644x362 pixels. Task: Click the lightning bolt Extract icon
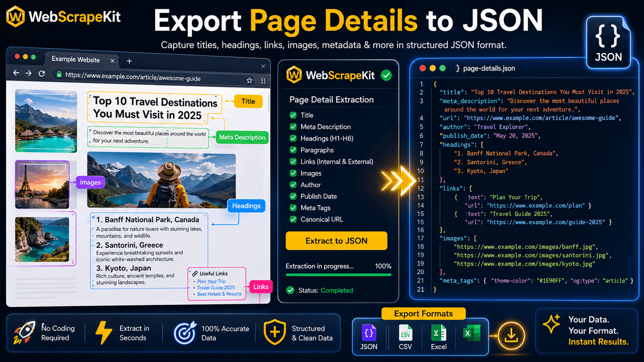(103, 333)
